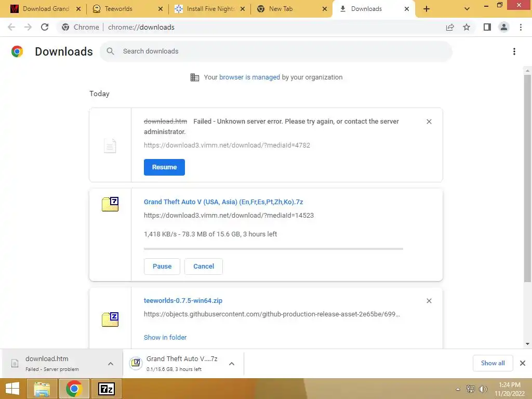532x399 pixels.
Task: Close the bottom downloads shelf
Action: (x=523, y=363)
